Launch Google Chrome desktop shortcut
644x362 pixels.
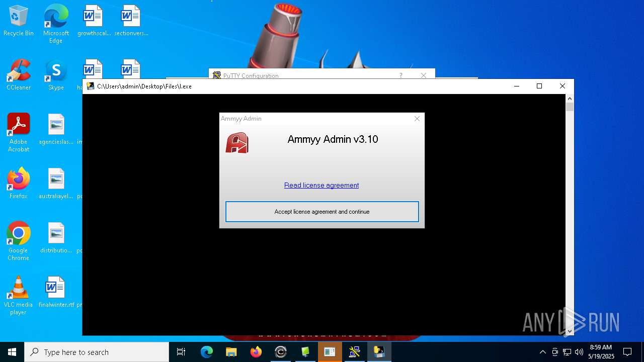[19, 241]
